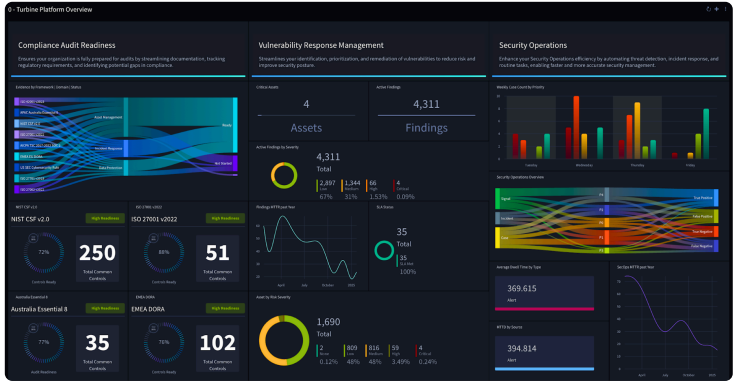Click the Incident Response node in Sankey chart

click(126, 149)
